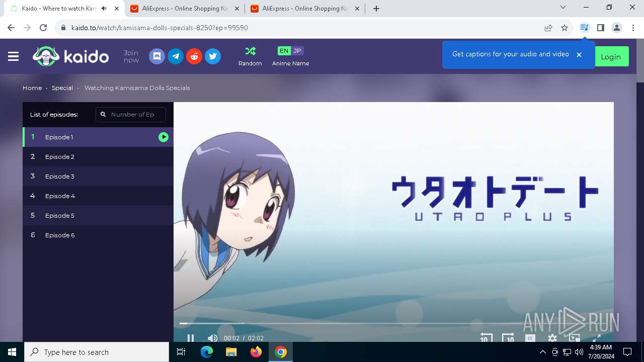Seek on the video progress bar
Screen dimensions: 644x362
[393, 323]
